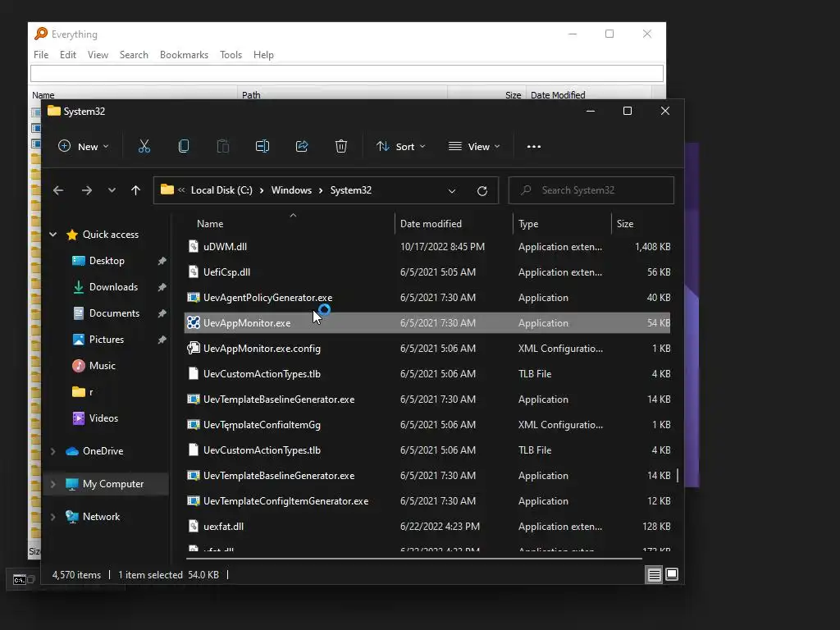Open recent locations dropdown arrow

tap(112, 190)
